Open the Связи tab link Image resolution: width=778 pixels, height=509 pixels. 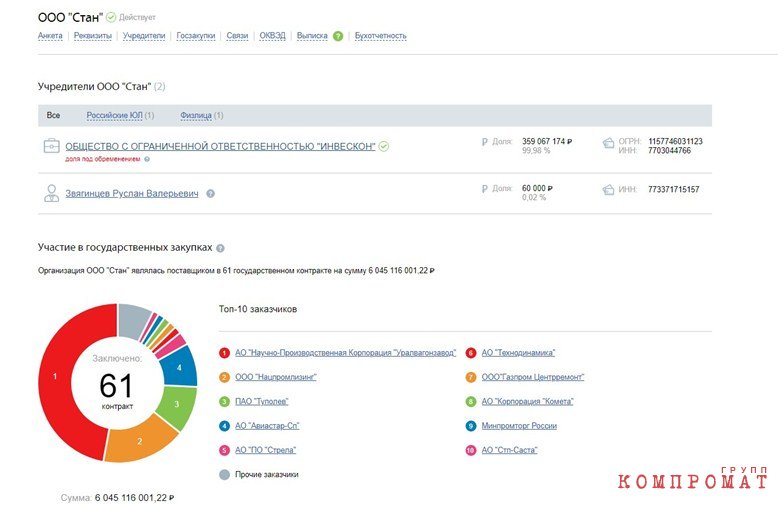(x=237, y=36)
